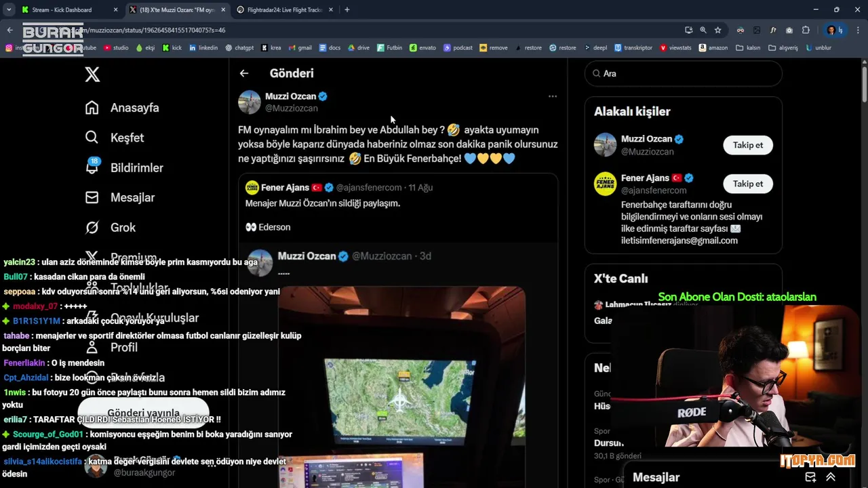
Task: Open the linkedin bookmark
Action: point(203,47)
